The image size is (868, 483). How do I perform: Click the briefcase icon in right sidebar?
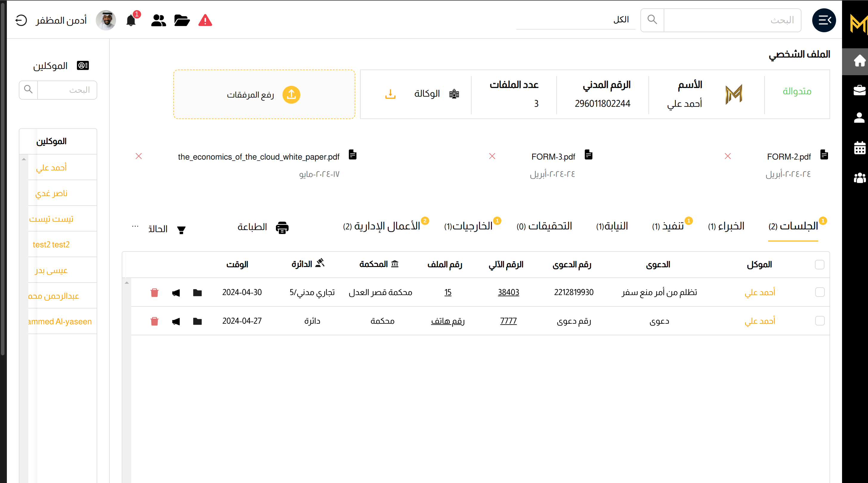point(859,90)
